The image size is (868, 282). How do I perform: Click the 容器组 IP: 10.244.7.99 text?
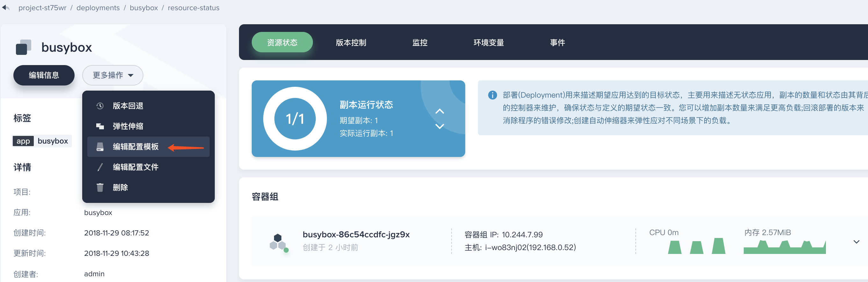[503, 235]
